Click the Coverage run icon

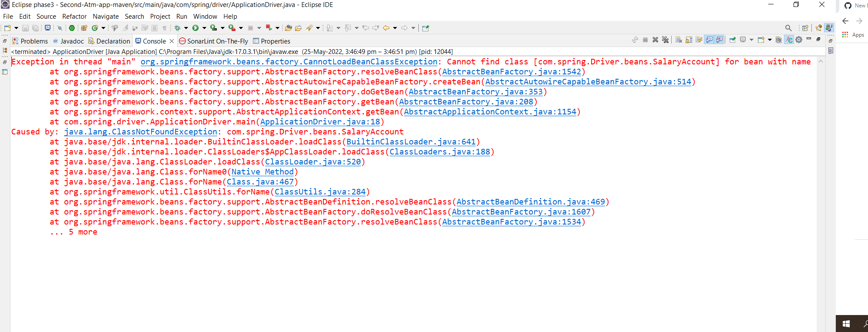click(213, 28)
